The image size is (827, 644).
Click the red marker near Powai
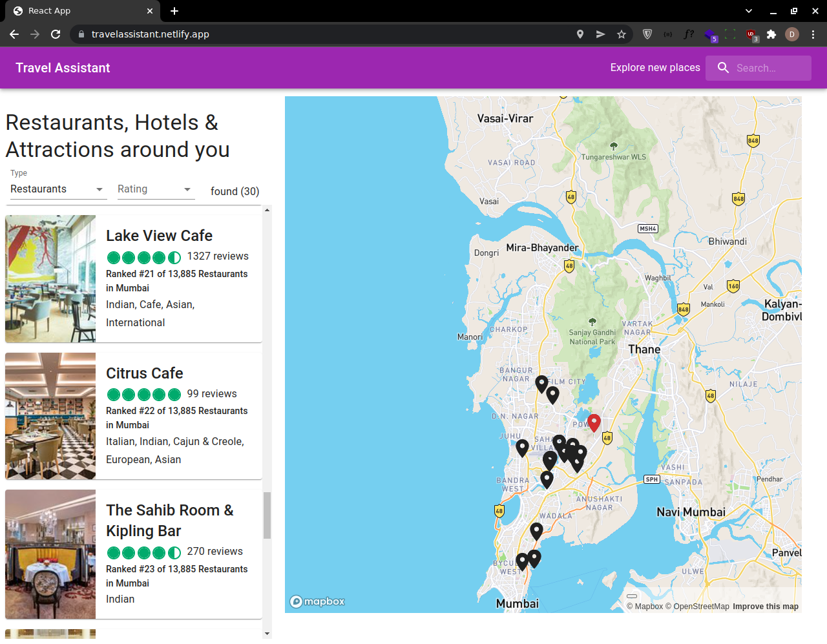click(594, 422)
